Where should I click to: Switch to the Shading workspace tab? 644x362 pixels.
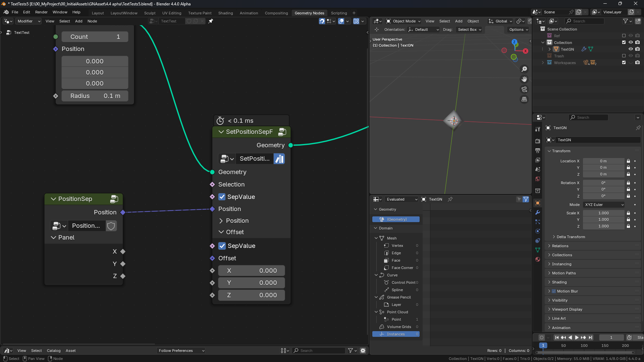tap(225, 13)
